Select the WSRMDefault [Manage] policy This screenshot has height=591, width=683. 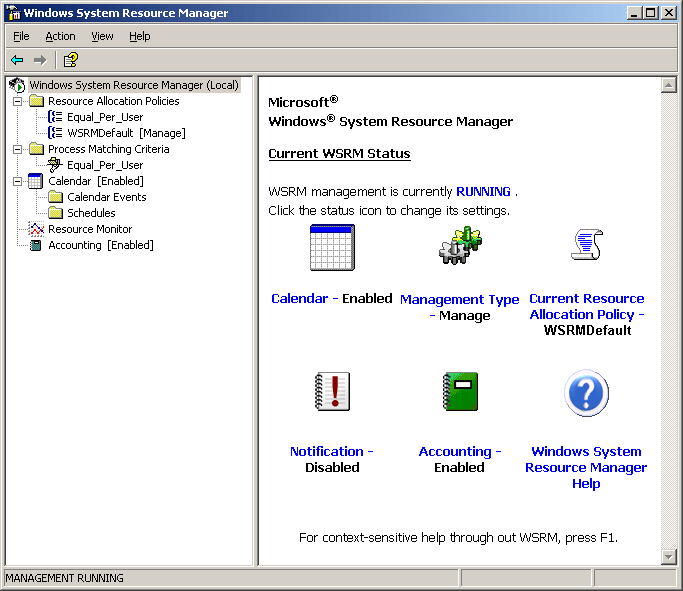[126, 133]
